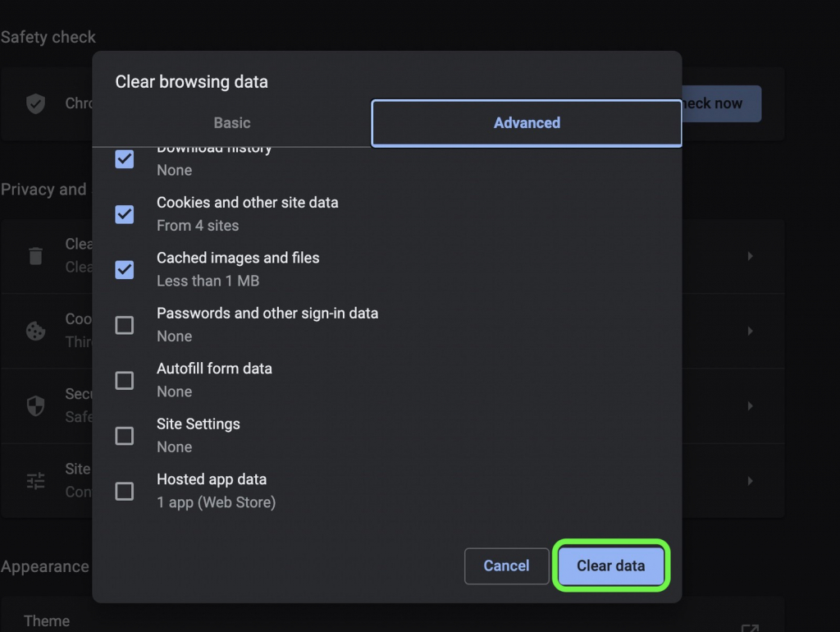
Task: Click the Safety check shield icon
Action: click(x=36, y=103)
